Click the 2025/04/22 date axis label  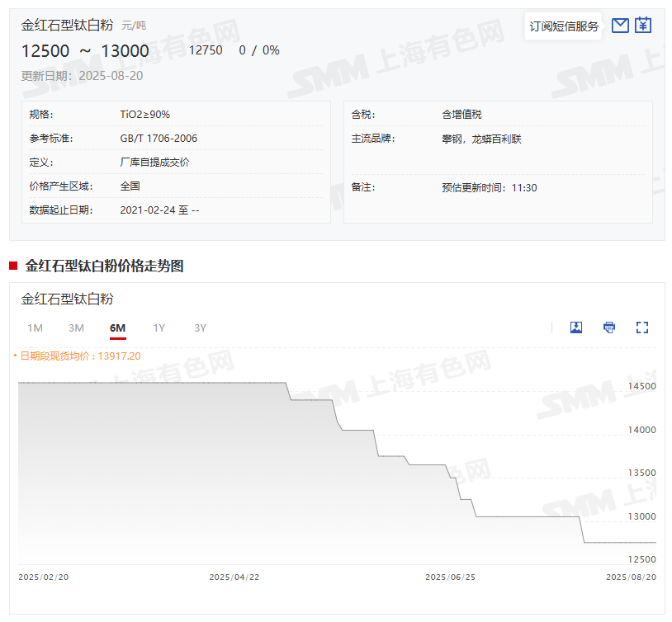(x=234, y=577)
